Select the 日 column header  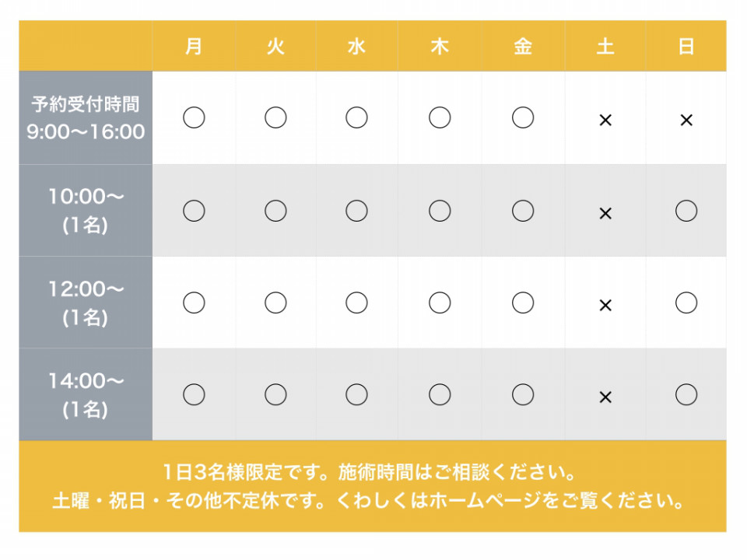coord(686,46)
